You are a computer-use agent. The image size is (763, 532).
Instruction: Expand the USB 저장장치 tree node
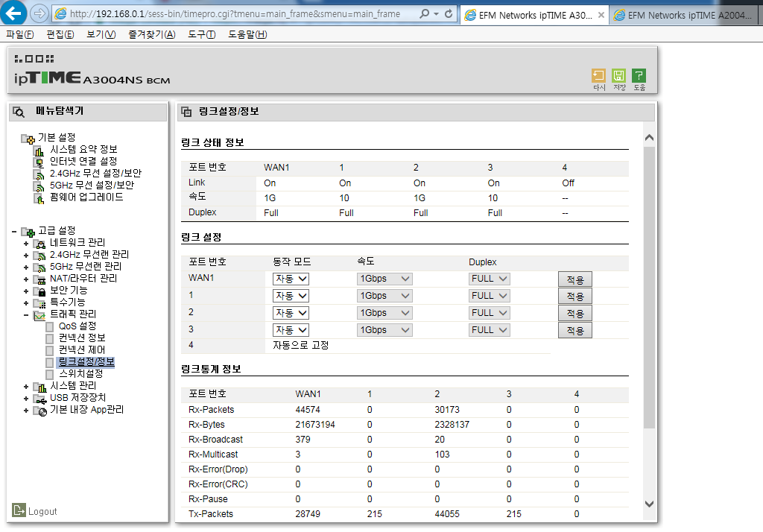pos(26,399)
